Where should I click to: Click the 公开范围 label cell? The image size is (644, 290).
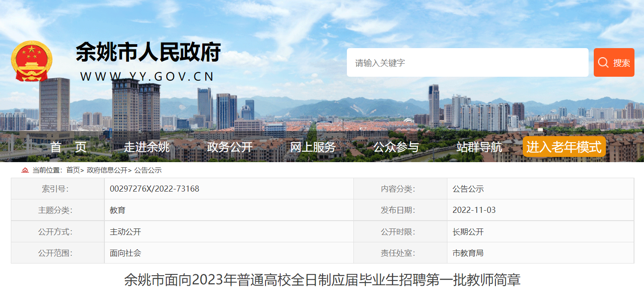tap(58, 253)
